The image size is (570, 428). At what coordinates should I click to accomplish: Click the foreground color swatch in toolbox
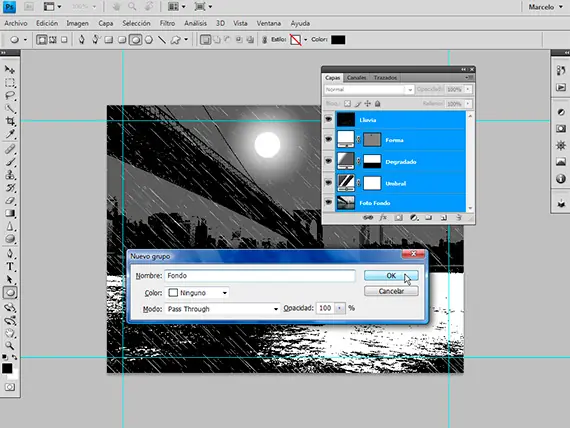(7, 368)
